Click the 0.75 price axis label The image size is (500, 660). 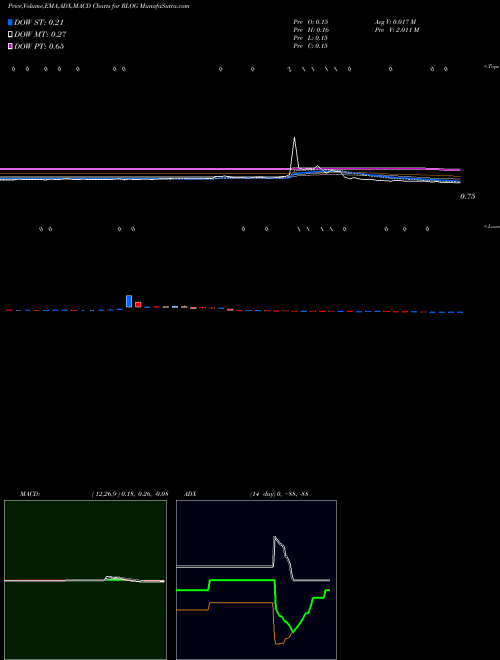[468, 196]
